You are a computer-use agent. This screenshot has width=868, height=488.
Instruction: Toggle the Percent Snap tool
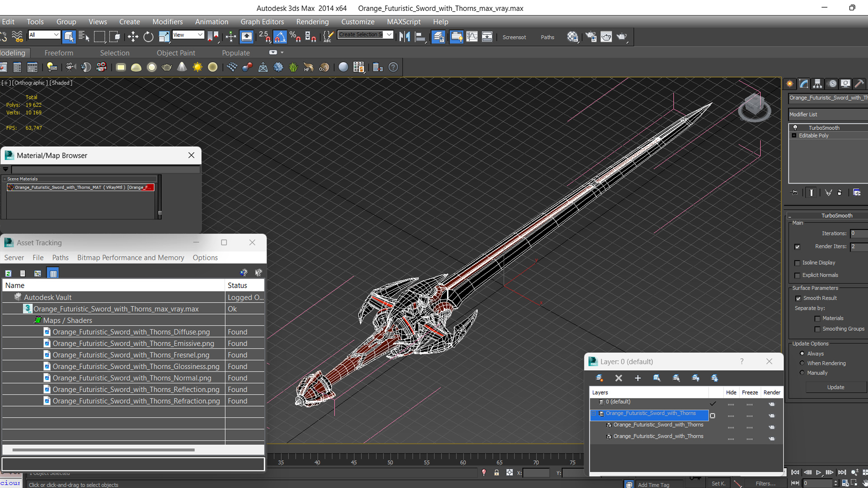295,37
